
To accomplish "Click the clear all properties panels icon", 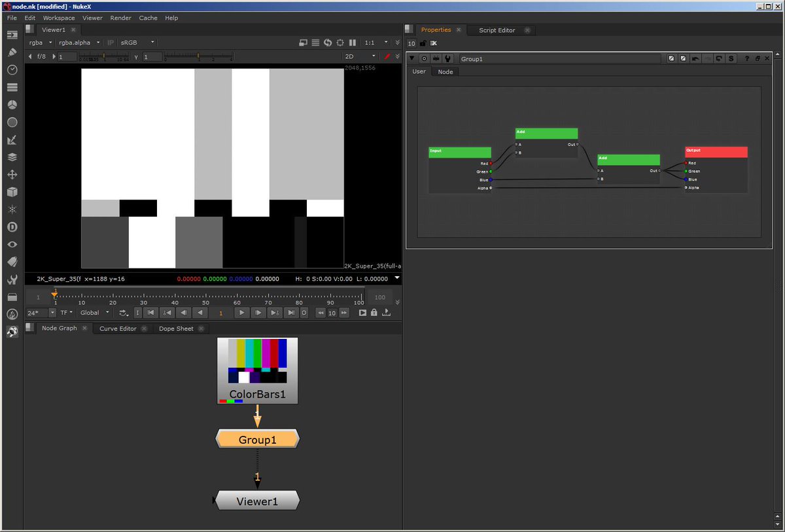I will click(433, 43).
